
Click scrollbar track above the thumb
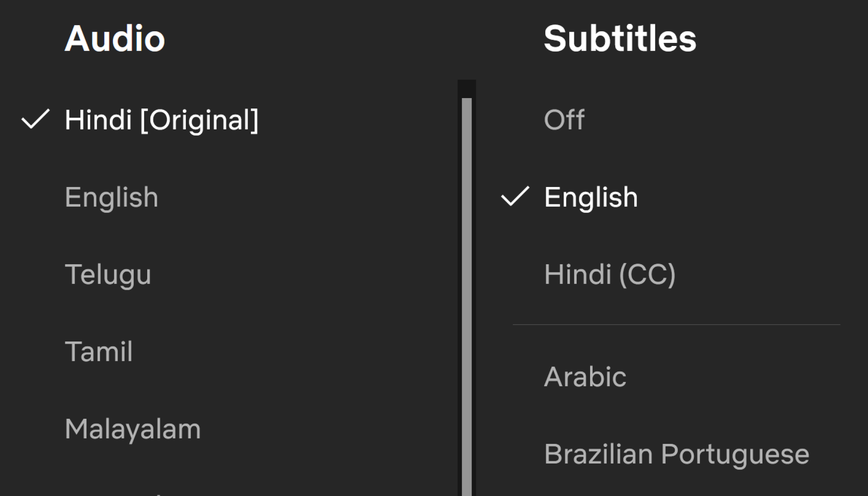[x=467, y=89]
